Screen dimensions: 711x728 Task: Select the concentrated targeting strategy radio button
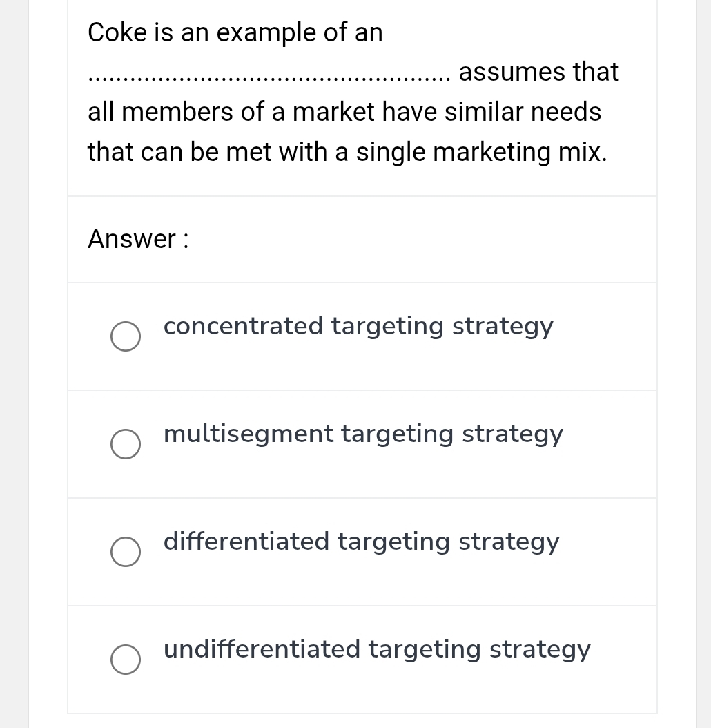[x=126, y=336]
